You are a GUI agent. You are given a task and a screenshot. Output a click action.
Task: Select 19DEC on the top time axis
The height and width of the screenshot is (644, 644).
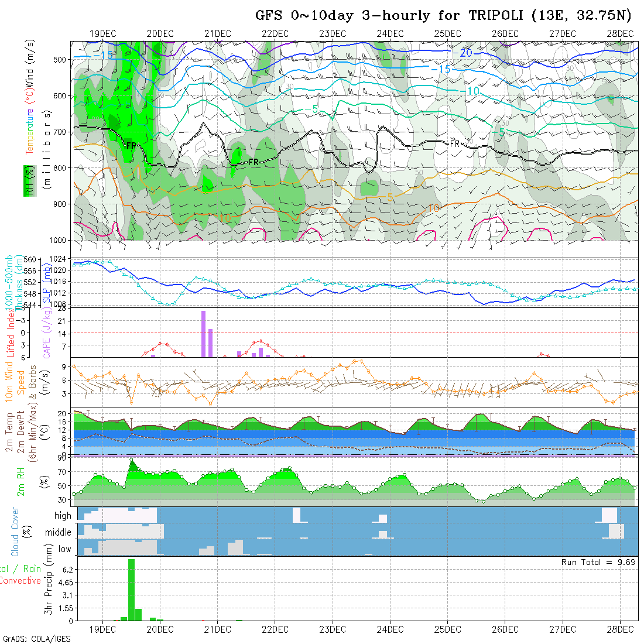102,33
